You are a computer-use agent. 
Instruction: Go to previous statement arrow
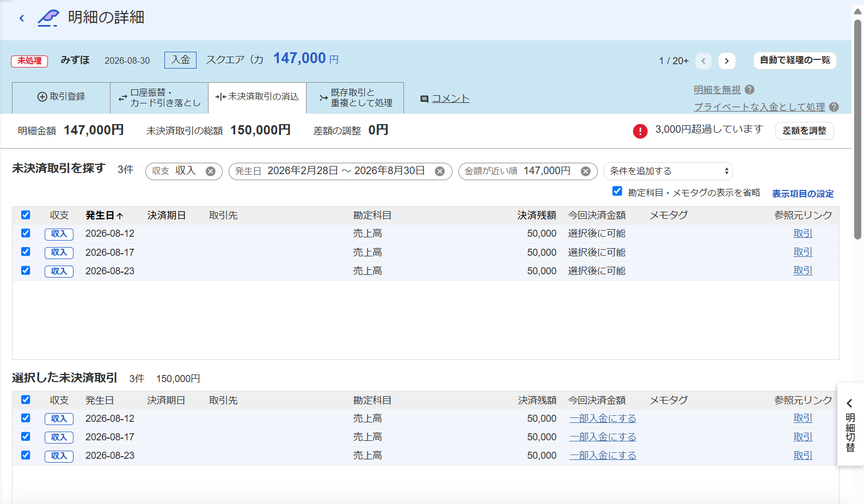point(703,61)
